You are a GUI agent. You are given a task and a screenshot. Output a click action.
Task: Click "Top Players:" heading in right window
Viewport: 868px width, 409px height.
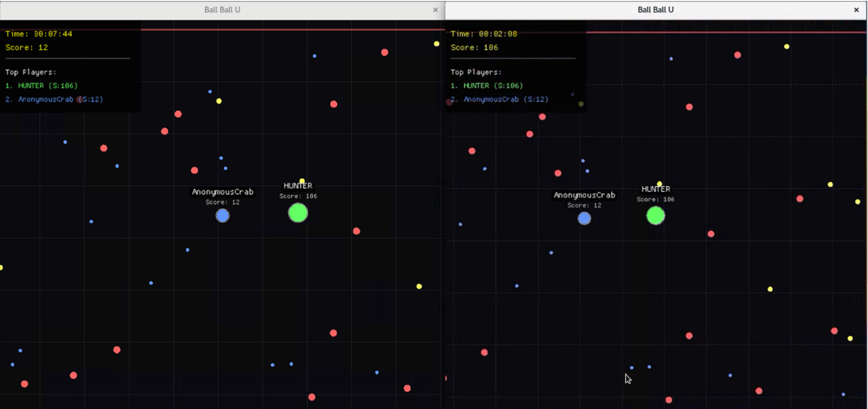tap(476, 73)
